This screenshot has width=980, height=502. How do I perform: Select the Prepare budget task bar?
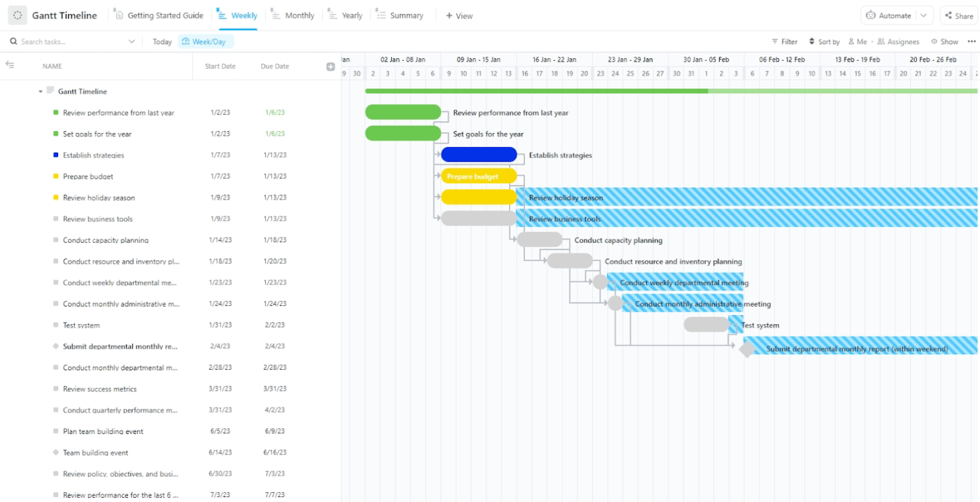coord(478,176)
